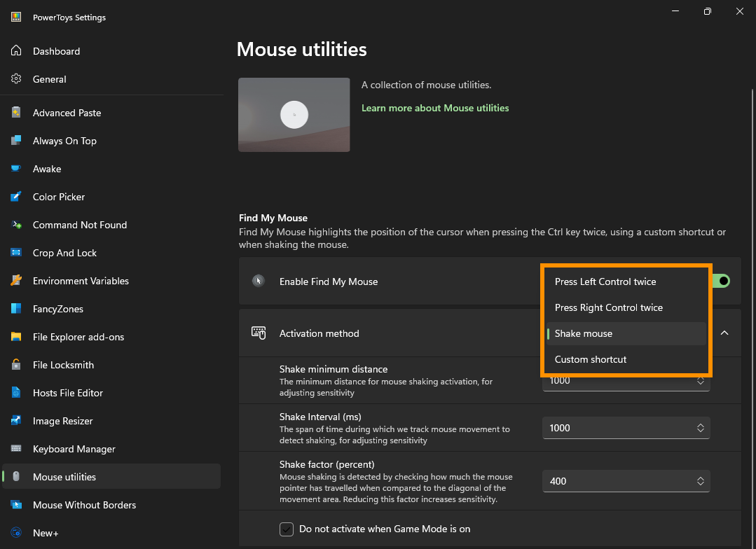
Task: Select the Keyboard Manager icon
Action: (x=16, y=448)
